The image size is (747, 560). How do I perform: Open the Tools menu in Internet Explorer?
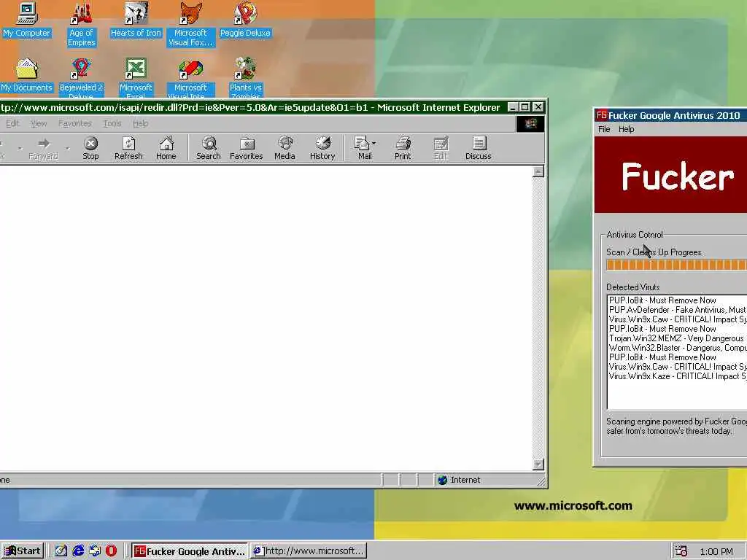tap(112, 123)
